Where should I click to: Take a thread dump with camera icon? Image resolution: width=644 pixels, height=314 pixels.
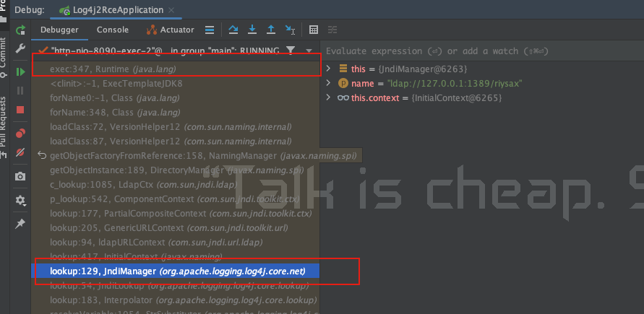pyautogui.click(x=20, y=177)
